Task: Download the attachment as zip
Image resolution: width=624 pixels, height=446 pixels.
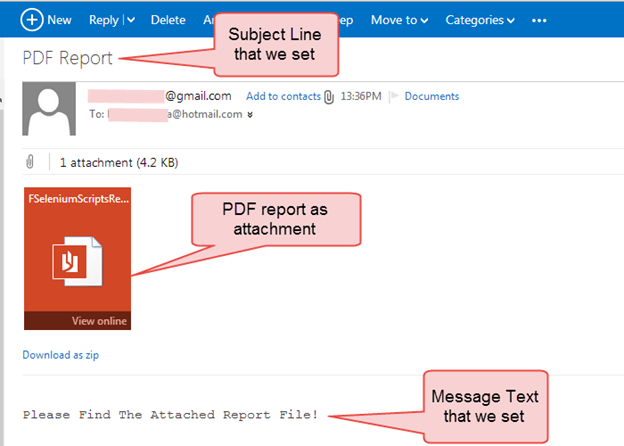Action: point(60,354)
